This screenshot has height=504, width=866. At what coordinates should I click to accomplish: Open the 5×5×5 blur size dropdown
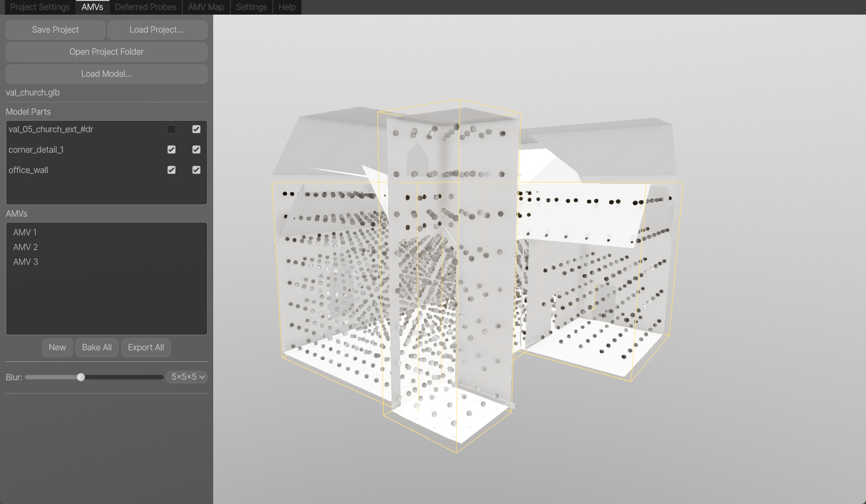(187, 377)
